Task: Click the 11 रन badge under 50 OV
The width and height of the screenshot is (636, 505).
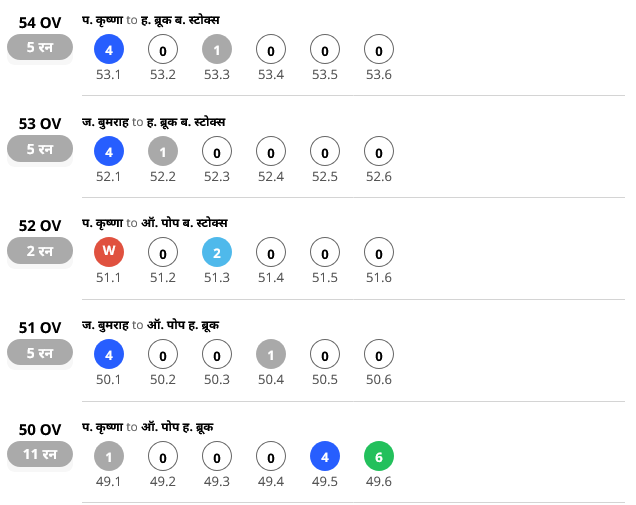Action: coord(40,454)
